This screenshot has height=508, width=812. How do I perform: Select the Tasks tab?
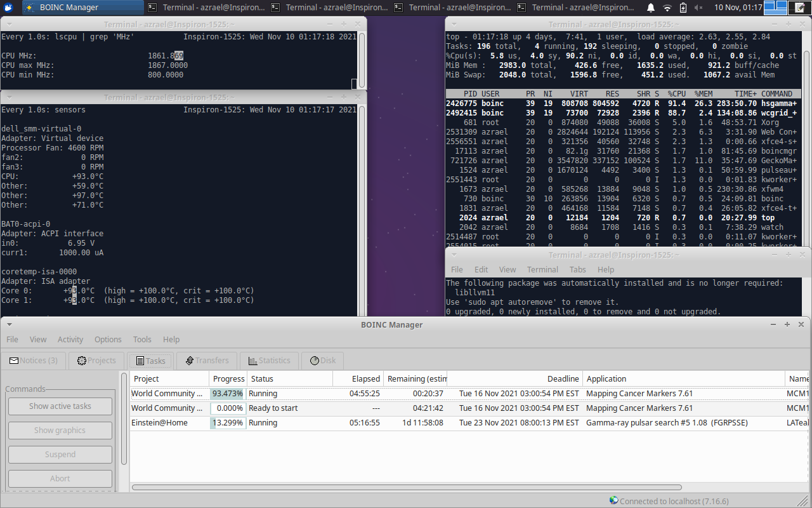click(150, 361)
